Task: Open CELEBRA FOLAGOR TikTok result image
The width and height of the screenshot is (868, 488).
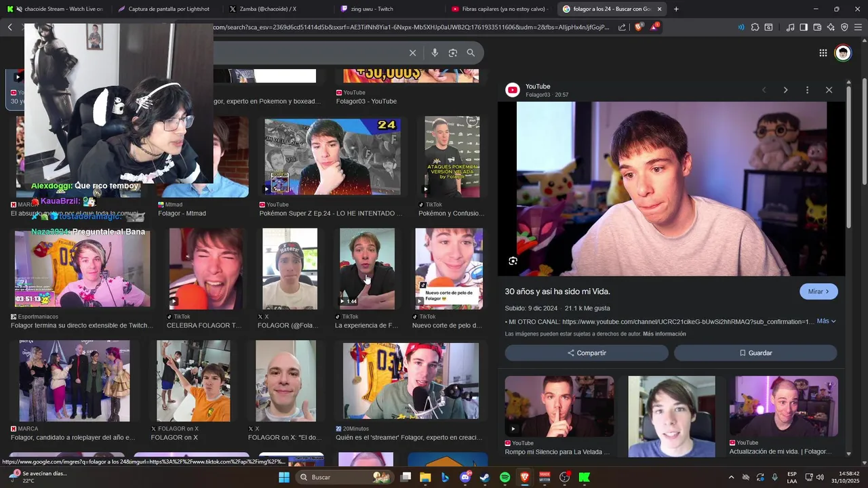Action: (206, 269)
